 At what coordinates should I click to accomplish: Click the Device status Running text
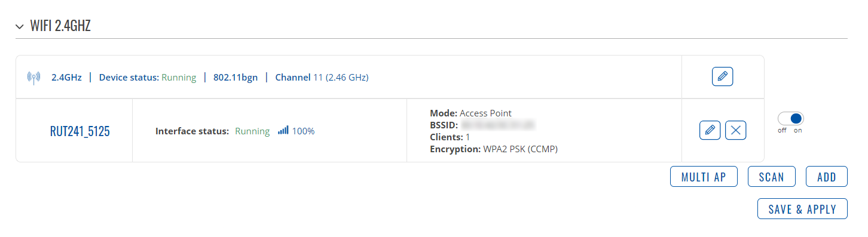point(179,77)
